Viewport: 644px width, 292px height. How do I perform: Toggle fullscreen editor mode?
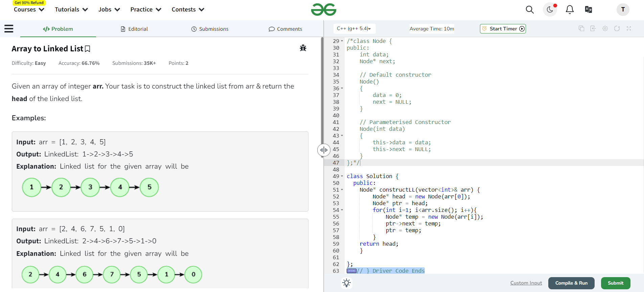point(629,29)
